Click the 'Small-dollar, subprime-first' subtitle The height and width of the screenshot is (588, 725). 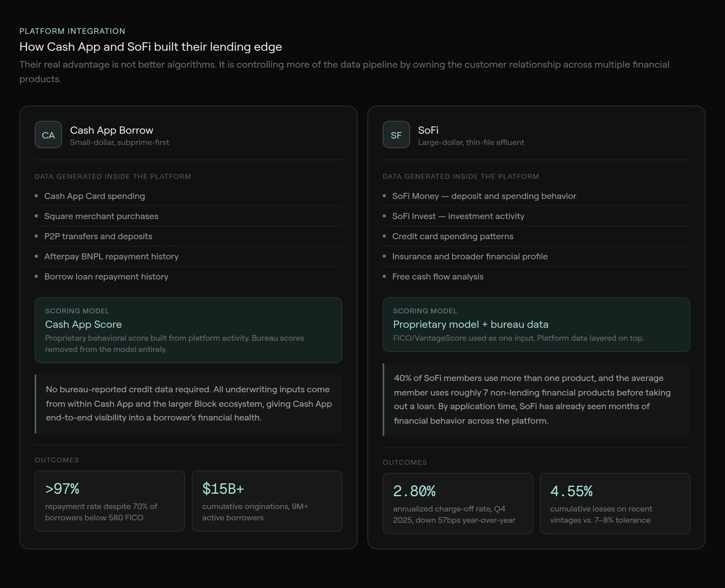120,142
